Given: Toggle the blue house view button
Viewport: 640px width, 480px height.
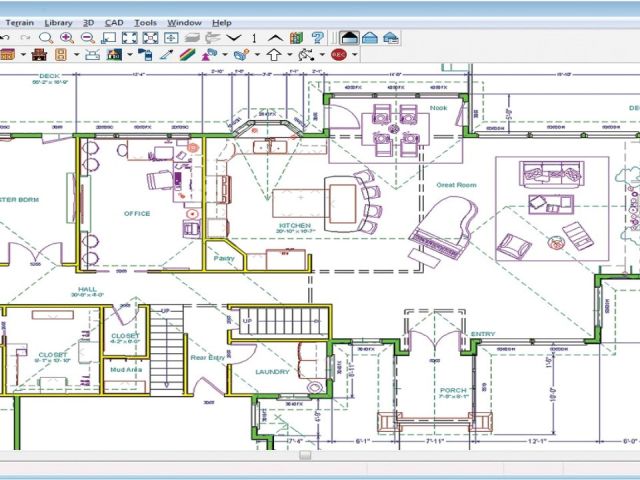Looking at the screenshot, I should click(x=370, y=38).
